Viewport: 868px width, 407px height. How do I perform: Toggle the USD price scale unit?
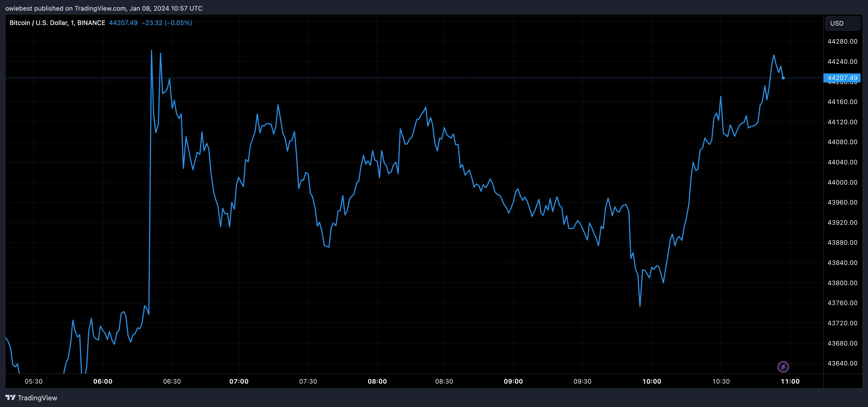coord(842,23)
